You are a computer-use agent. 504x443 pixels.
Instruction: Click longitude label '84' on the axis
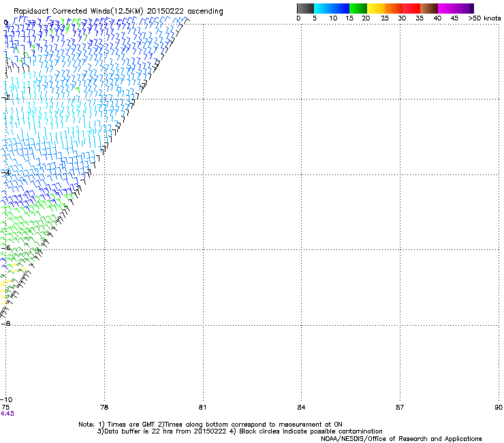coord(301,408)
